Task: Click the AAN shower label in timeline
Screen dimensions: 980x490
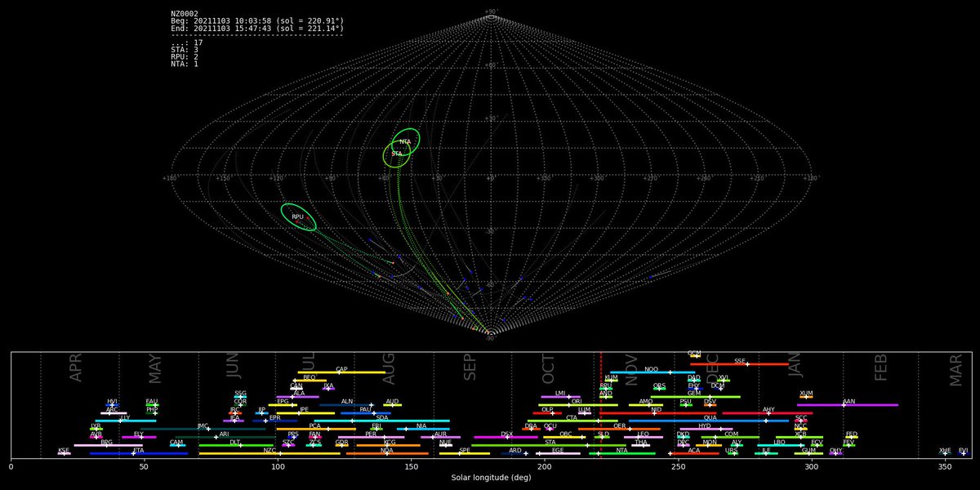Action: (x=849, y=401)
